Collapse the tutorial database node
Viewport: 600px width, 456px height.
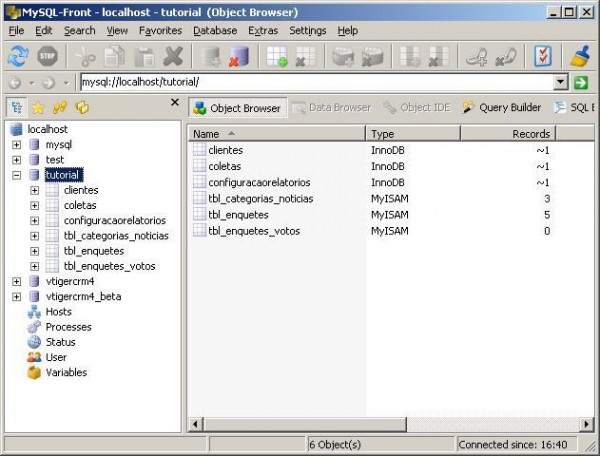coord(16,175)
